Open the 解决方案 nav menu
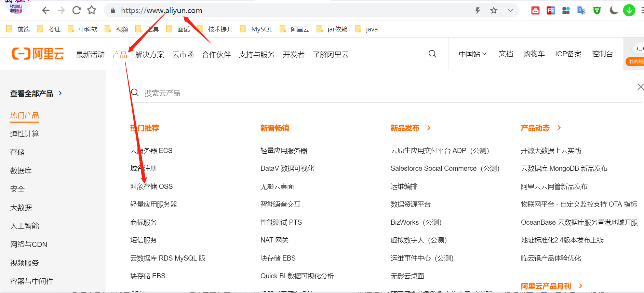 click(150, 54)
